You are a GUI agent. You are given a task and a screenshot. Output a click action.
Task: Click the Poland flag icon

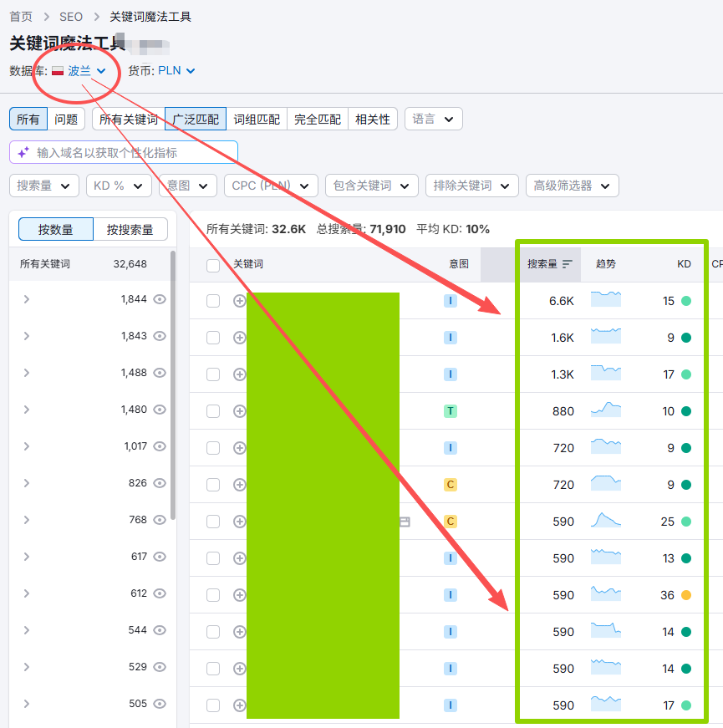click(x=58, y=71)
